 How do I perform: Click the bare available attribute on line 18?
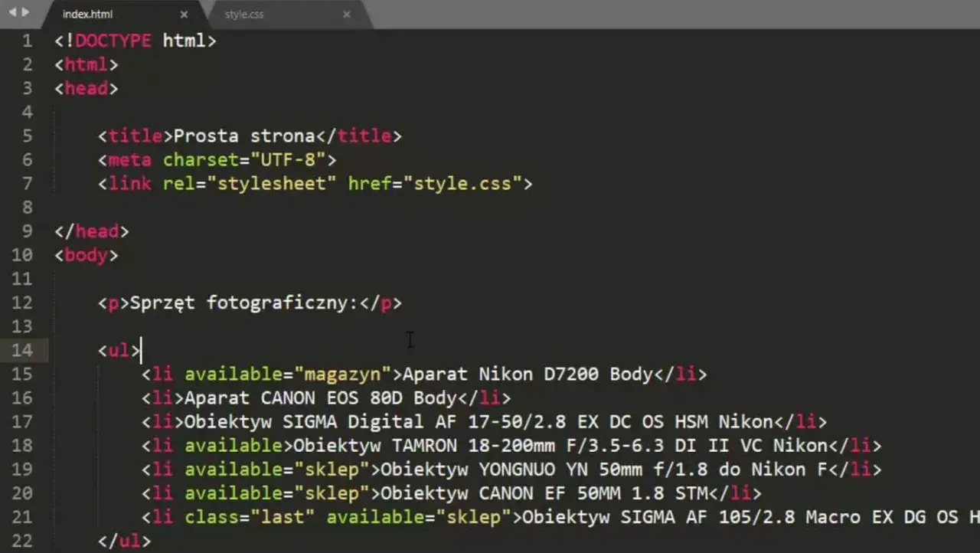pos(234,446)
